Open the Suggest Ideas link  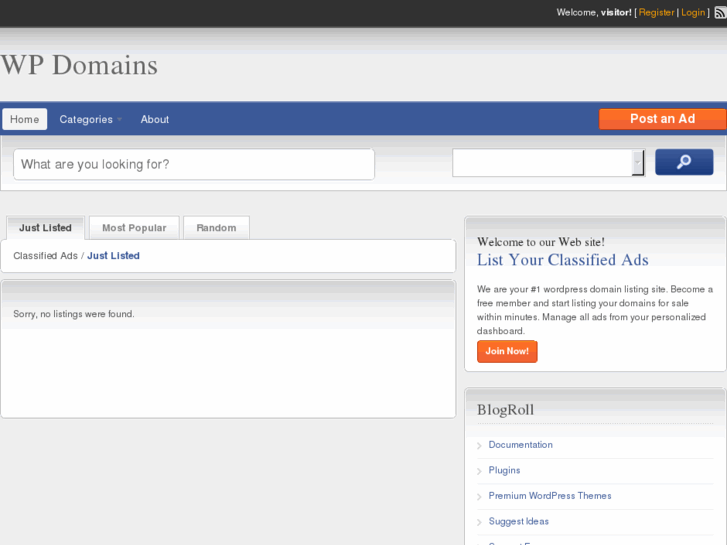[x=518, y=521]
